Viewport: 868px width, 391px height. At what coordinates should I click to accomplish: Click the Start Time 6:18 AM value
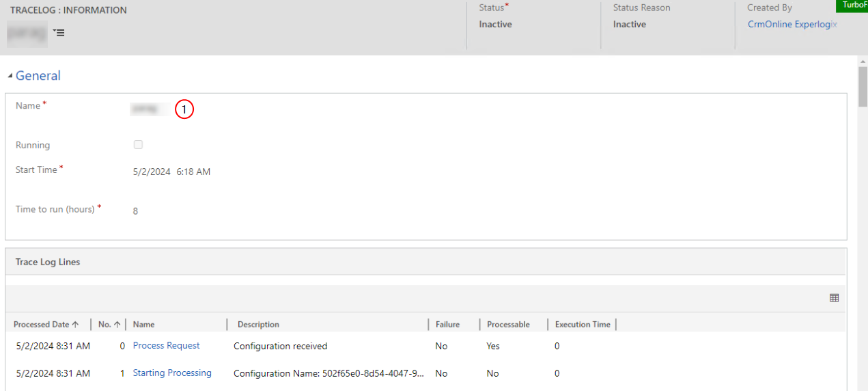[193, 172]
